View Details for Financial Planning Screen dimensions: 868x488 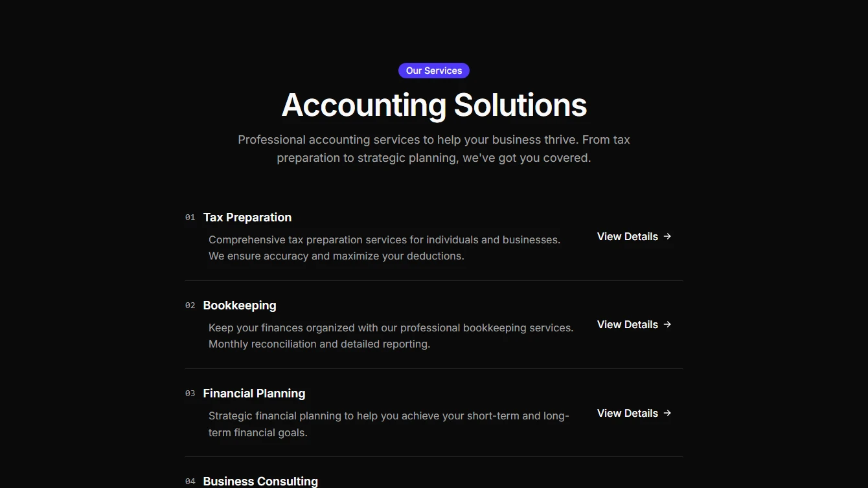coord(627,413)
